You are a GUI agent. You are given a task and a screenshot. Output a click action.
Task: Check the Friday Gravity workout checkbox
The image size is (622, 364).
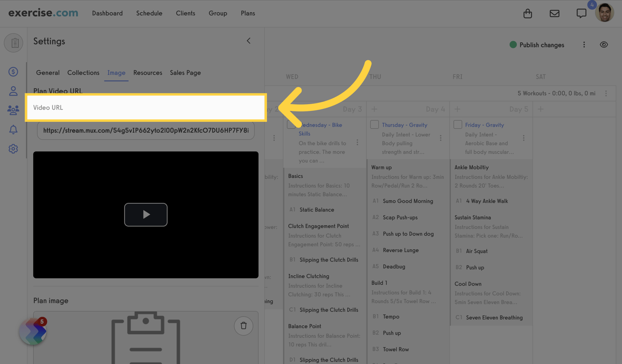[x=457, y=124]
